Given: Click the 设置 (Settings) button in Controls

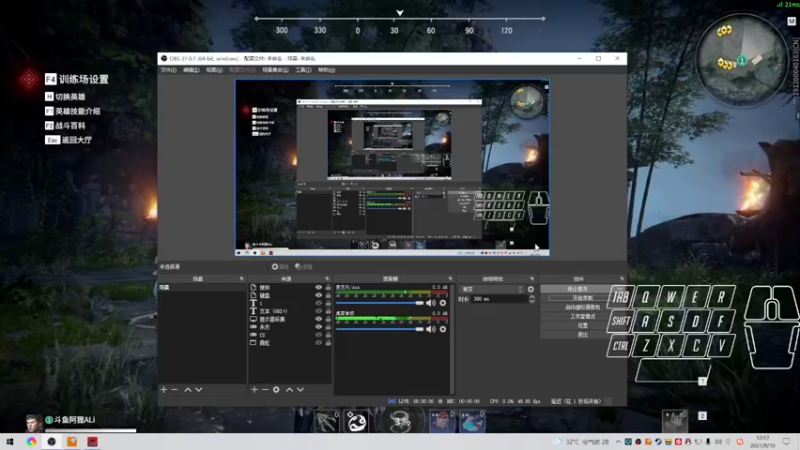Looking at the screenshot, I should 582,326.
